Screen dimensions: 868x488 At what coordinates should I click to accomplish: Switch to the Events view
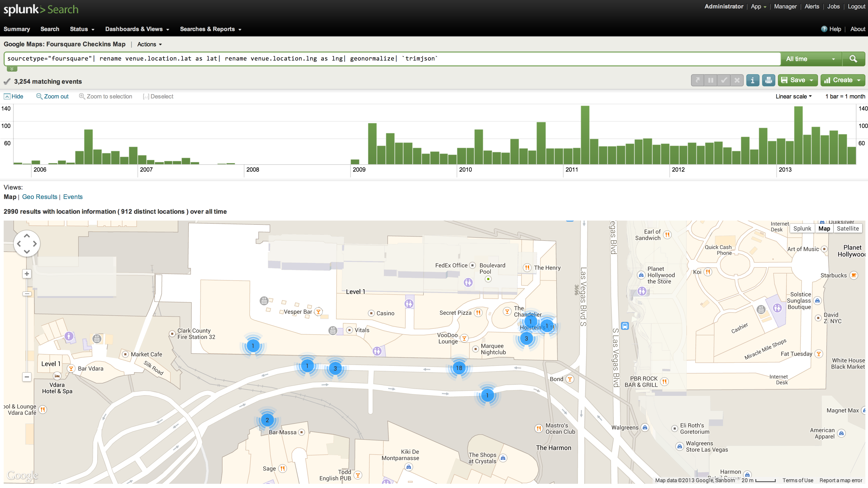[x=73, y=197]
